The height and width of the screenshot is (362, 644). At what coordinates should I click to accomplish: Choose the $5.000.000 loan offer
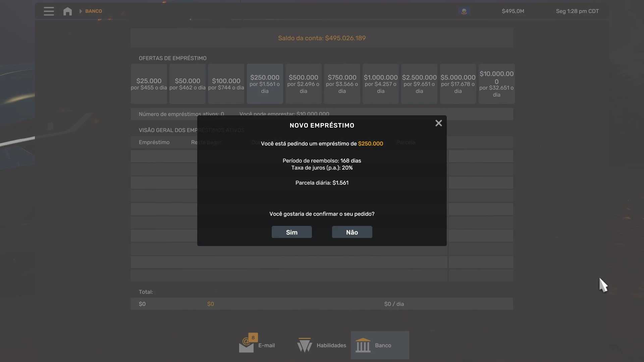point(458,84)
